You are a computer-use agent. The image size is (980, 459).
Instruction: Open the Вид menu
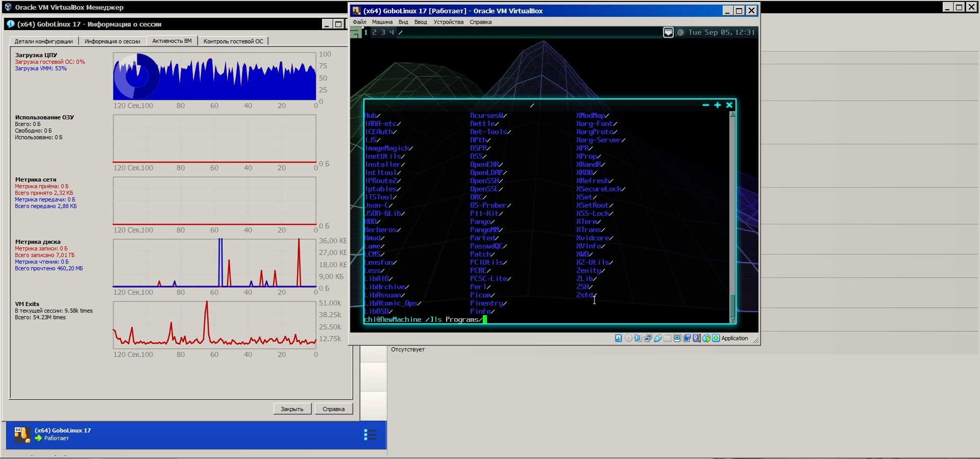pyautogui.click(x=403, y=22)
